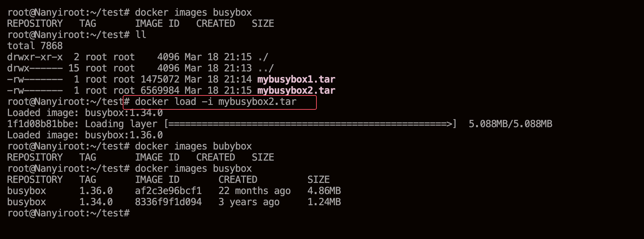Select the 'docker load -i mybusybox2.tar' command text
Image resolution: width=644 pixels, height=239 pixels.
point(216,102)
